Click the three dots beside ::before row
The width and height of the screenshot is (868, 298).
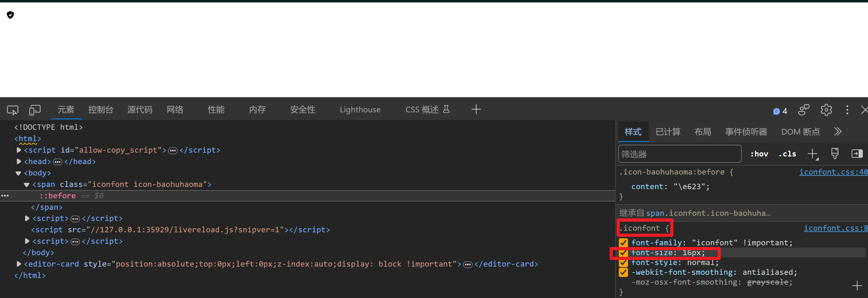point(5,195)
